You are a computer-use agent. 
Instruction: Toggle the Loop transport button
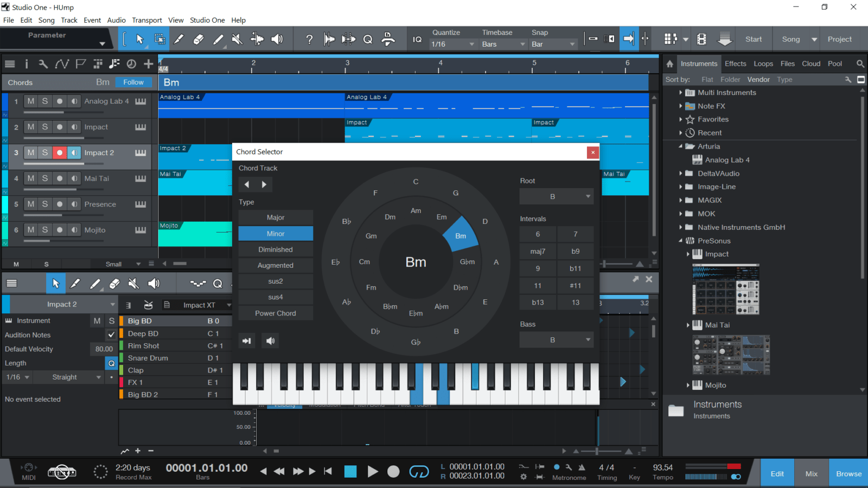coord(419,472)
